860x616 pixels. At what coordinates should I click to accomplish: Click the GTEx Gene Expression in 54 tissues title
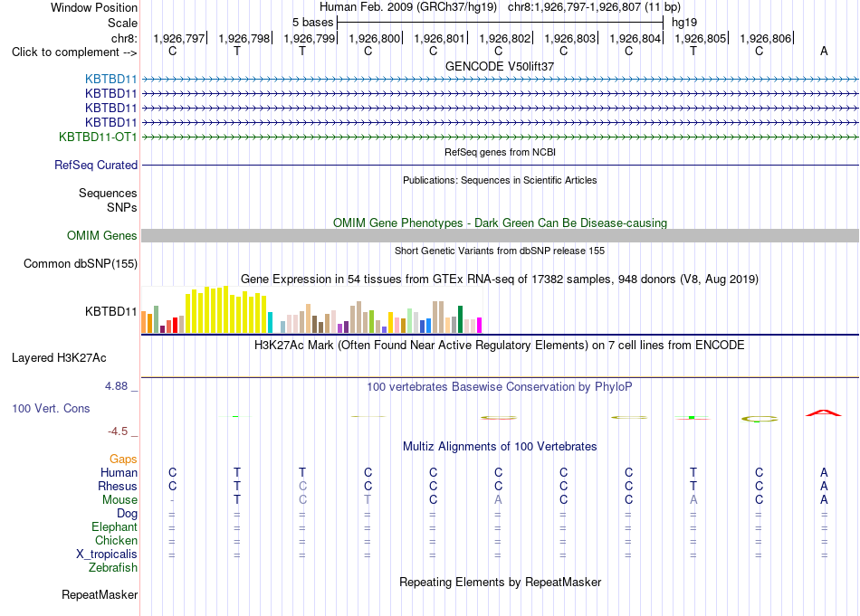coord(500,279)
